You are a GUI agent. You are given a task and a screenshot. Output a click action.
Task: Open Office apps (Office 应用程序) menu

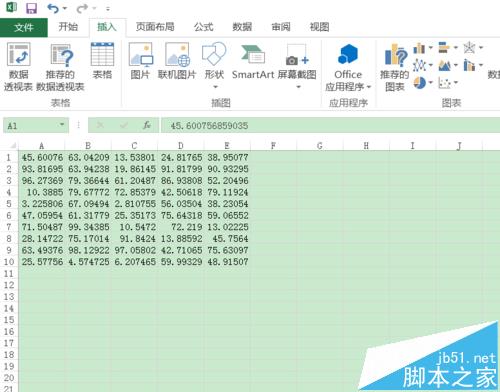(x=348, y=67)
